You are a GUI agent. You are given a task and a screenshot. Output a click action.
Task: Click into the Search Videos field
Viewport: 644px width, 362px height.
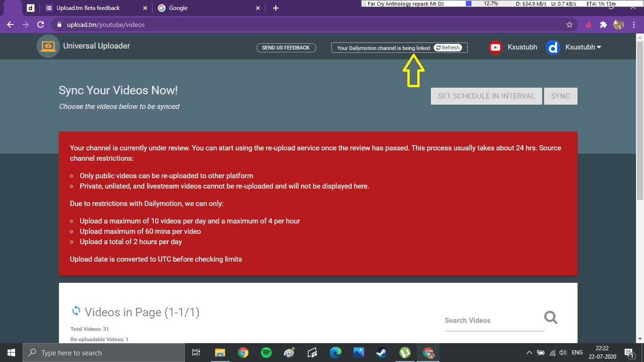tap(494, 321)
